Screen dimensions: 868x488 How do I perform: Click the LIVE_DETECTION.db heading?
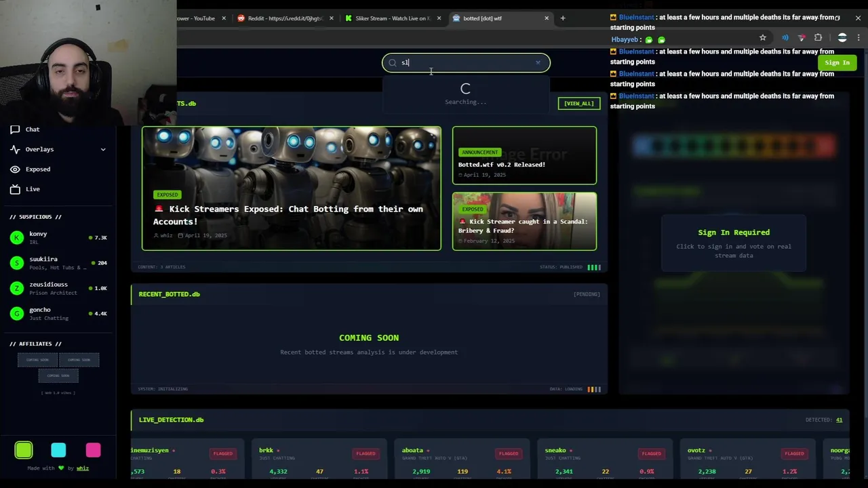click(171, 420)
